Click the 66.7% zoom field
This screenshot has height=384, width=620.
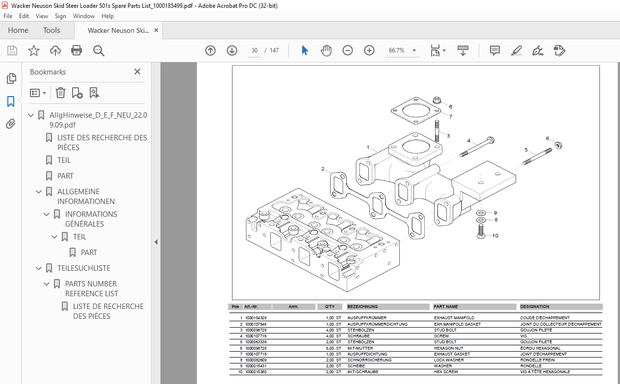click(x=397, y=51)
